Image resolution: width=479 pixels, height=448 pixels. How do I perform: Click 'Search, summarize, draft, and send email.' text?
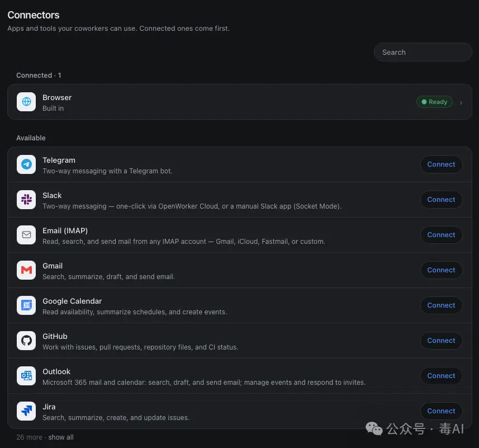coord(109,277)
